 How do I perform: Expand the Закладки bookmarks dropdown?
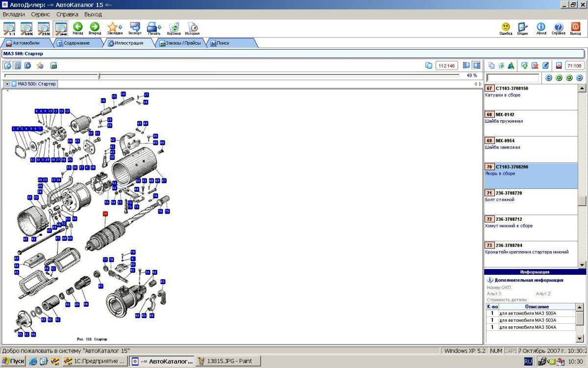click(120, 27)
